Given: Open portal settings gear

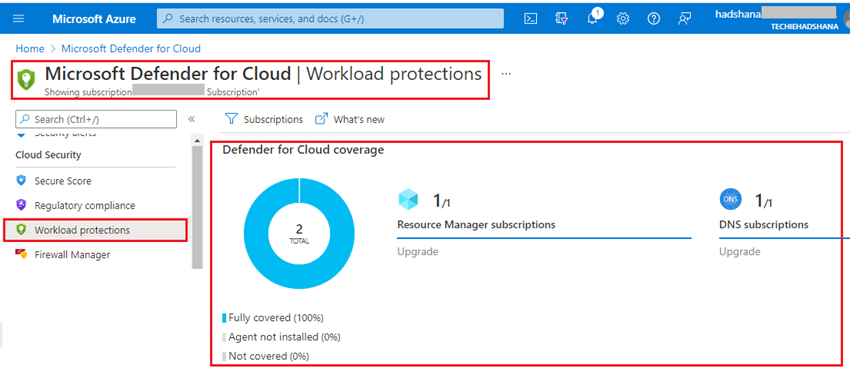Looking at the screenshot, I should click(x=623, y=18).
